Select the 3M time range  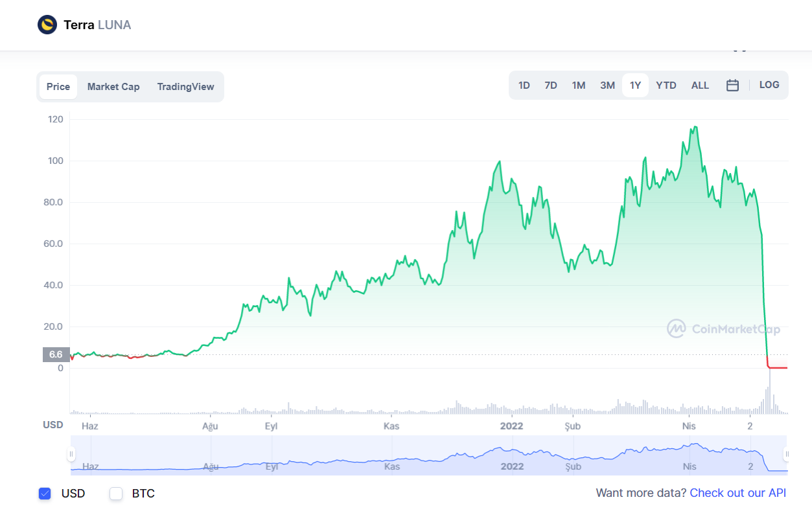pos(607,86)
